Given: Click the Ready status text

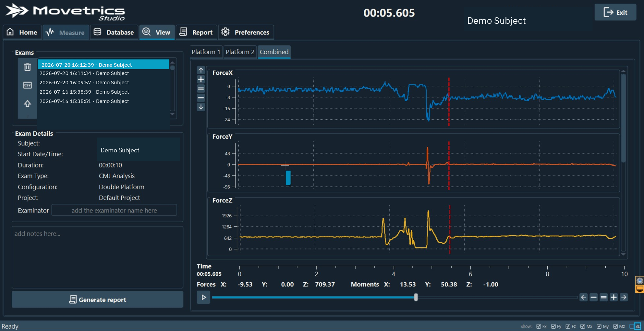Looking at the screenshot, I should [10, 326].
